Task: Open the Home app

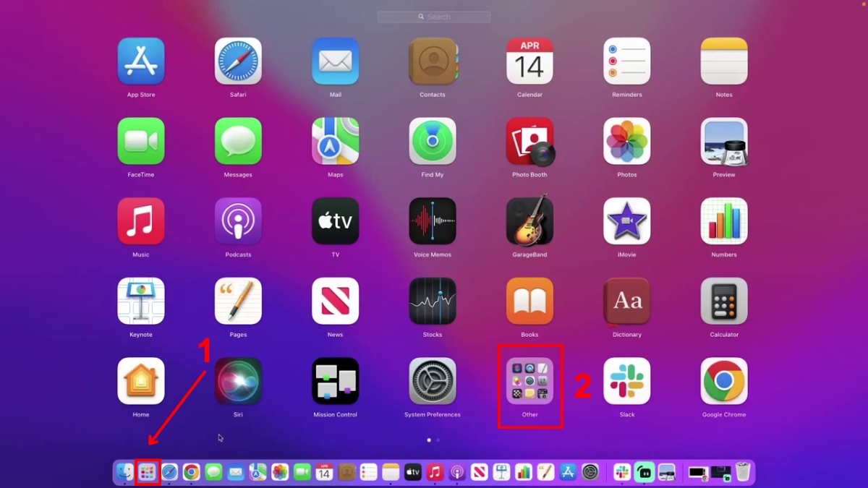Action: coord(141,381)
